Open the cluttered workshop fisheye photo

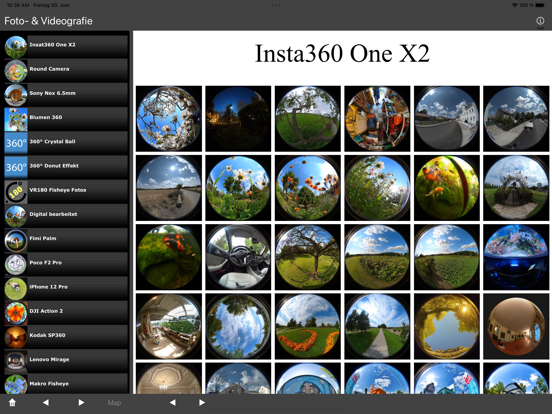point(377,119)
